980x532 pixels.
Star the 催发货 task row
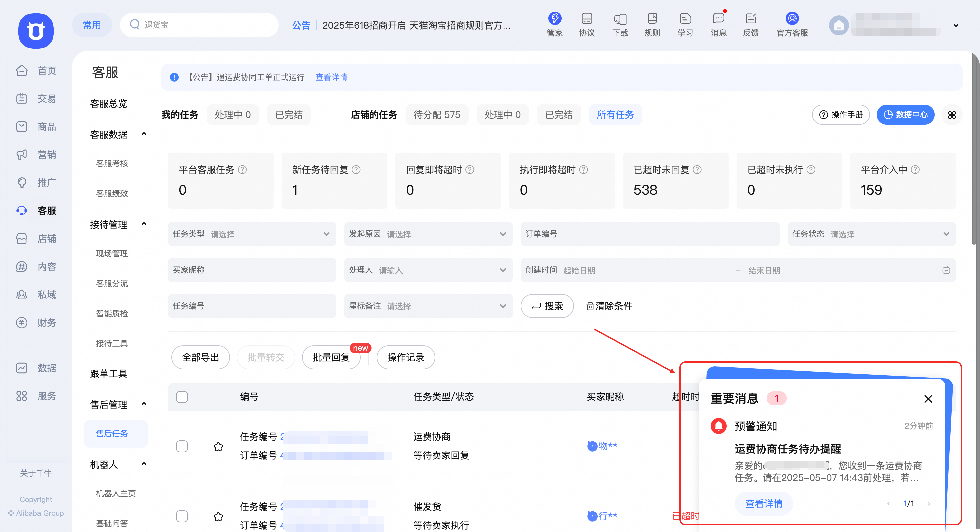pyautogui.click(x=218, y=516)
